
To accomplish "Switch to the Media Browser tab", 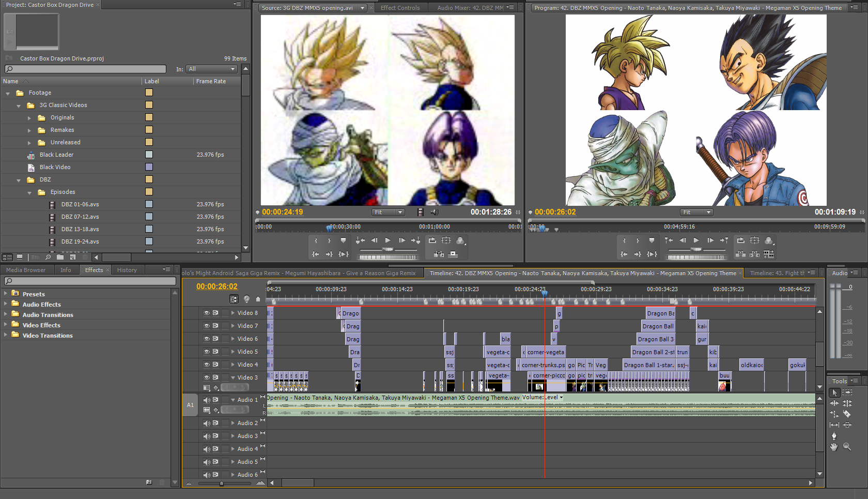I will coord(26,270).
